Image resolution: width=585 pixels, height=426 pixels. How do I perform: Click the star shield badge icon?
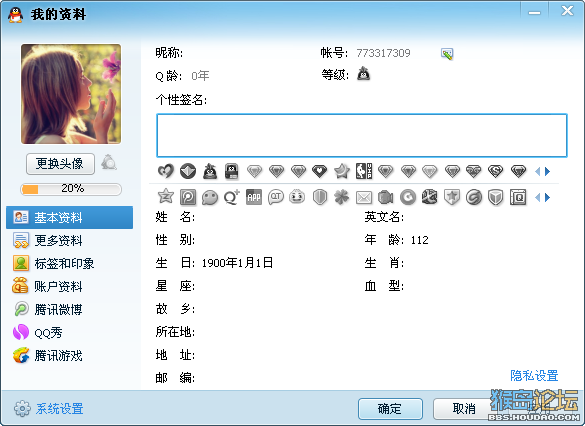point(451,197)
